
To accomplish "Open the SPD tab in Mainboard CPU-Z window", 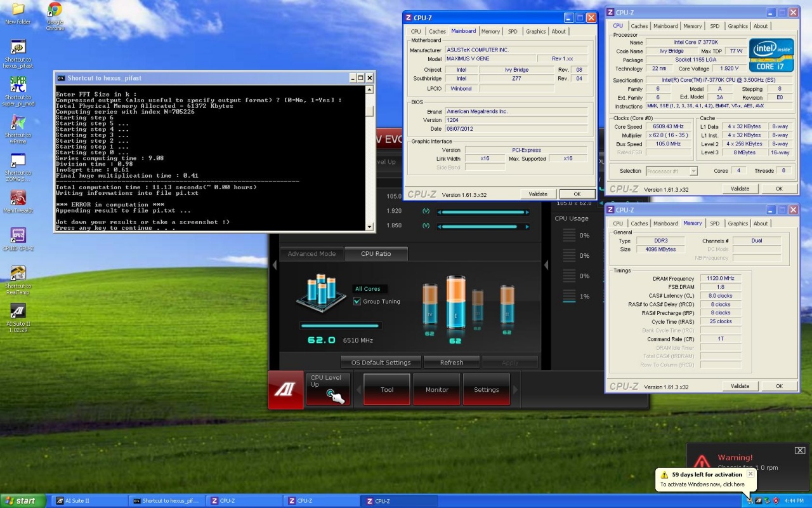I will (512, 31).
